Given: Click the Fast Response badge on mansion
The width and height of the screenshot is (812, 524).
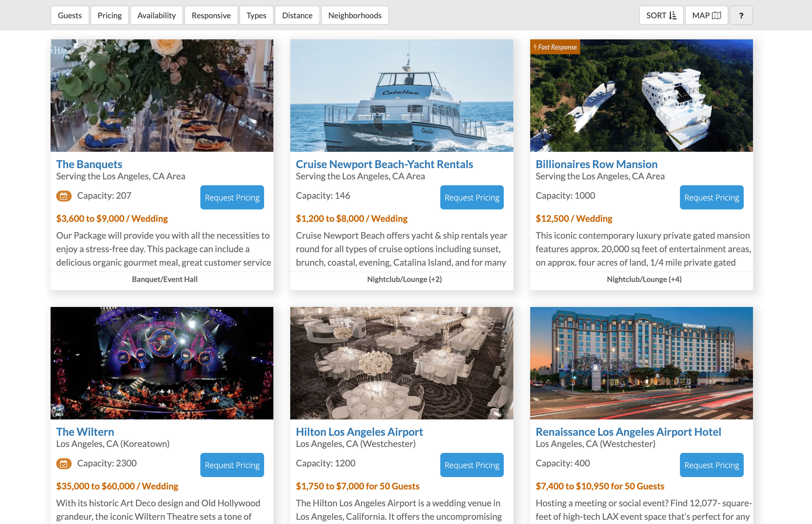Looking at the screenshot, I should pyautogui.click(x=555, y=47).
